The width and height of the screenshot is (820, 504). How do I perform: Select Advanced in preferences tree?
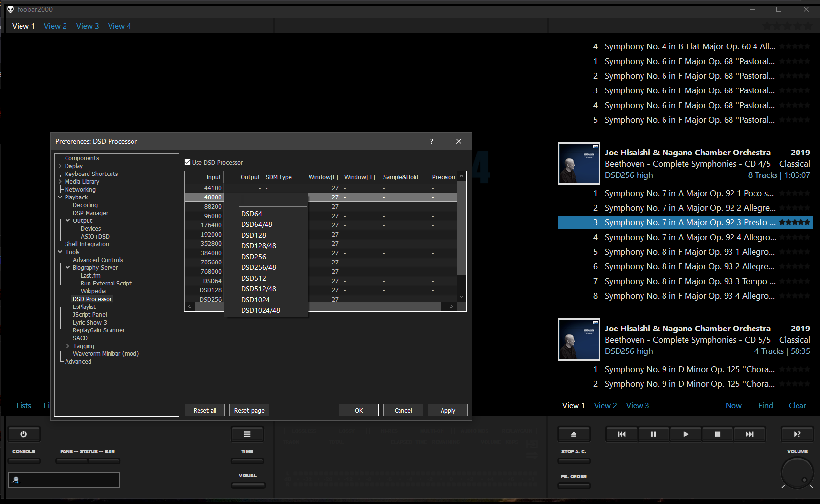(x=78, y=362)
